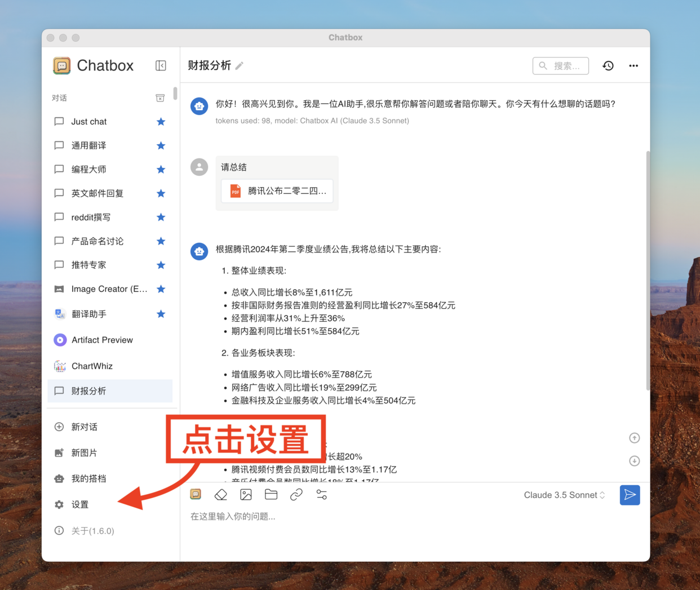Click the clear conversations archive icon
Image resolution: width=700 pixels, height=590 pixels.
click(160, 98)
